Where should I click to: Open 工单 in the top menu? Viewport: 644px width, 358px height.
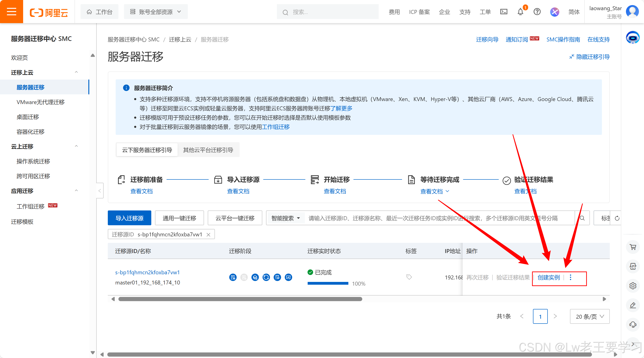485,12
